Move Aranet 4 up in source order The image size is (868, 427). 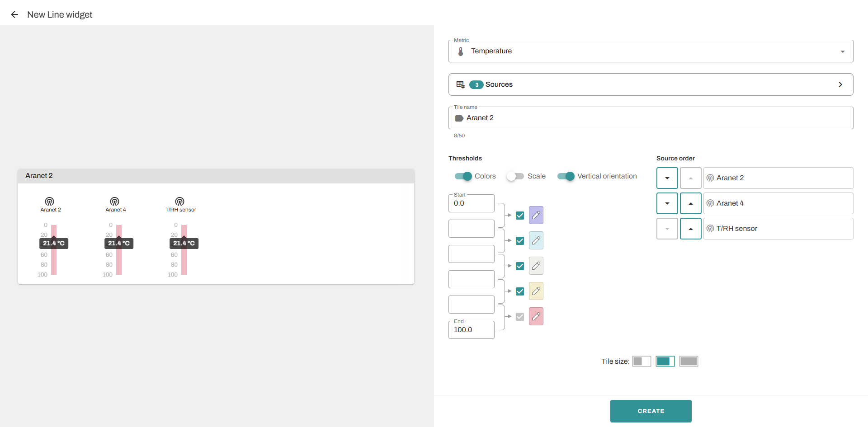pyautogui.click(x=690, y=203)
